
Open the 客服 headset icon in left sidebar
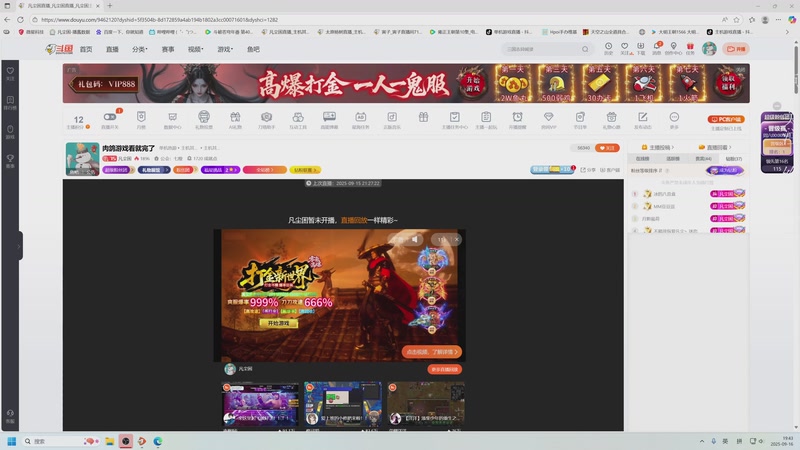[10, 416]
